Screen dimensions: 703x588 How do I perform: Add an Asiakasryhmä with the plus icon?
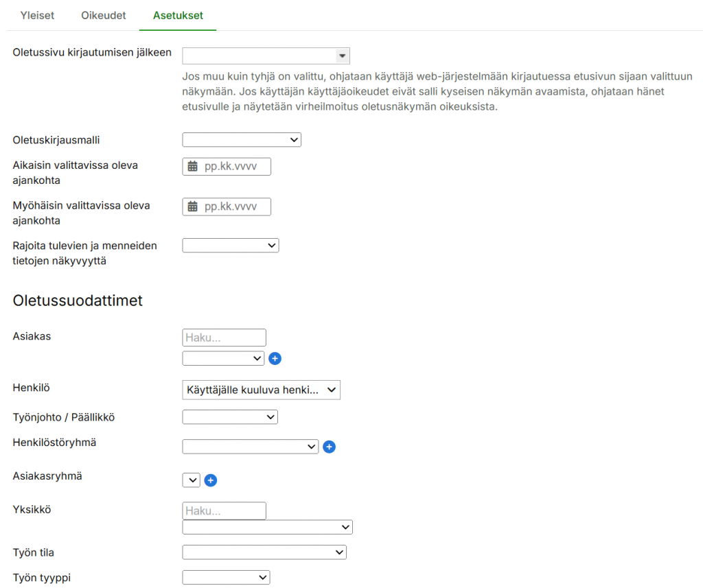point(211,480)
